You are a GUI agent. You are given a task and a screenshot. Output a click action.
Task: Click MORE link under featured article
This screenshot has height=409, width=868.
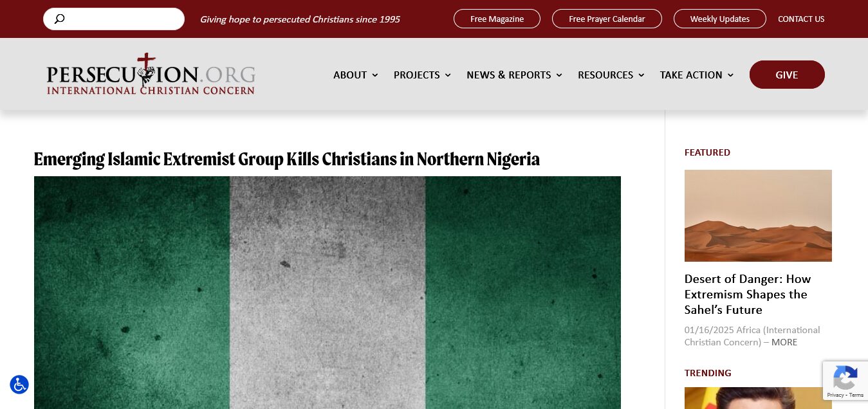(x=784, y=342)
